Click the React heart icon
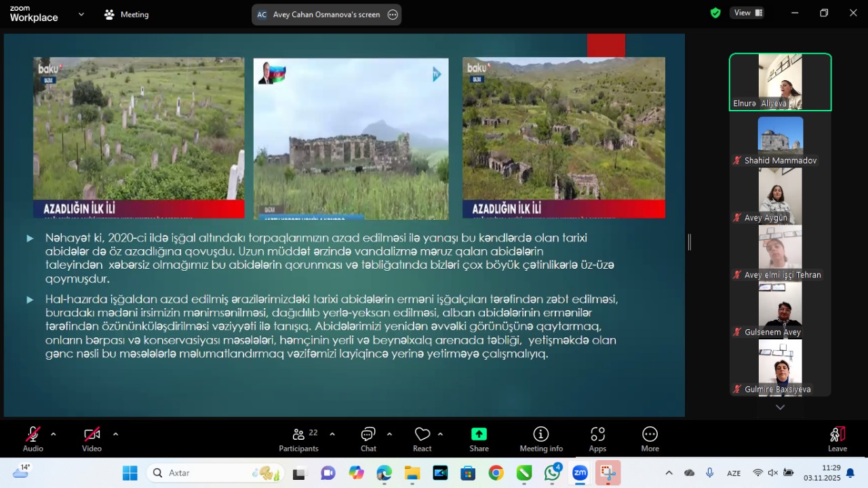868x488 pixels. 422,439
